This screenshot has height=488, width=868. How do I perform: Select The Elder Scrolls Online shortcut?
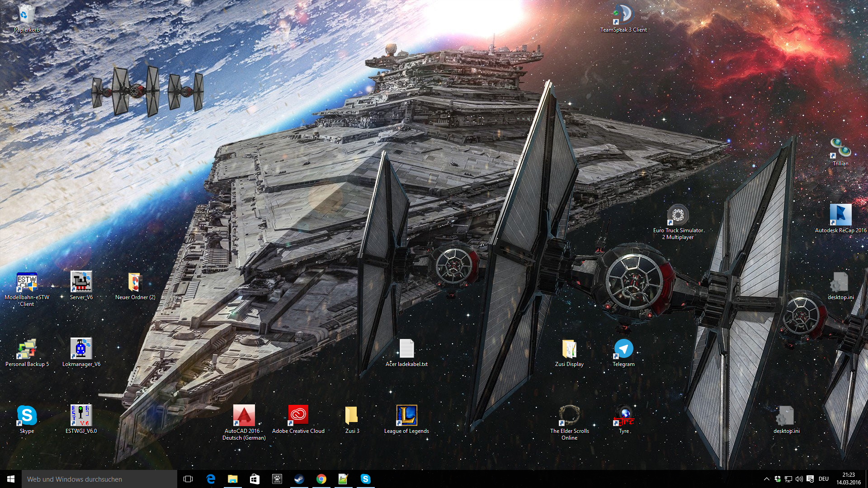pos(569,423)
